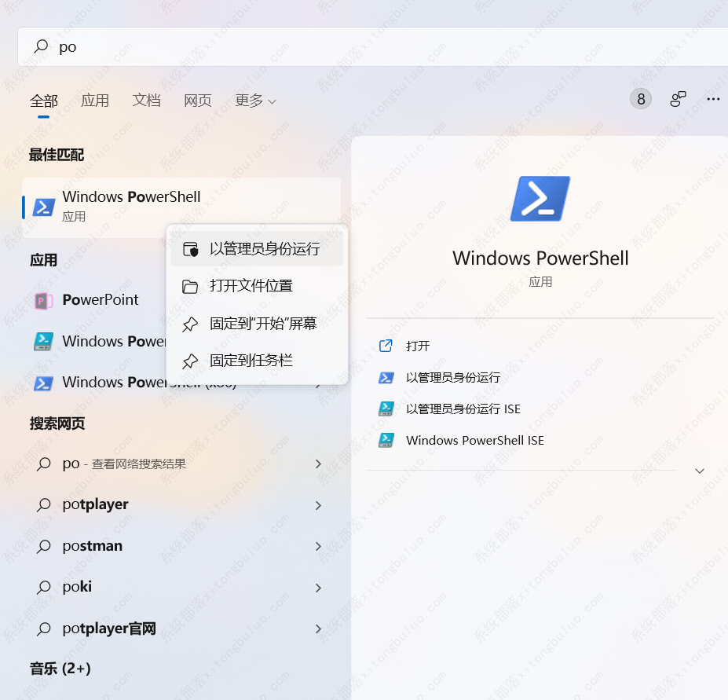Expand the 更多 filter dropdown
The height and width of the screenshot is (700, 728).
tap(255, 101)
